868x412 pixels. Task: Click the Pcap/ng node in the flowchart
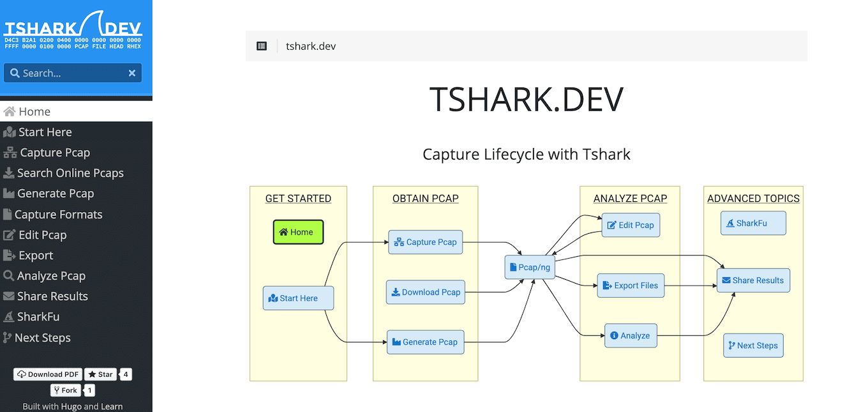[529, 267]
